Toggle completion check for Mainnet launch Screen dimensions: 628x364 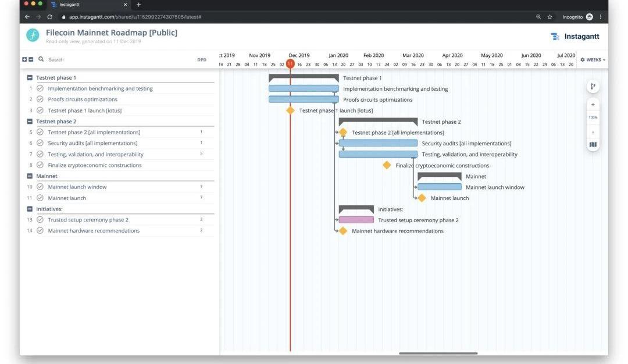(x=40, y=198)
